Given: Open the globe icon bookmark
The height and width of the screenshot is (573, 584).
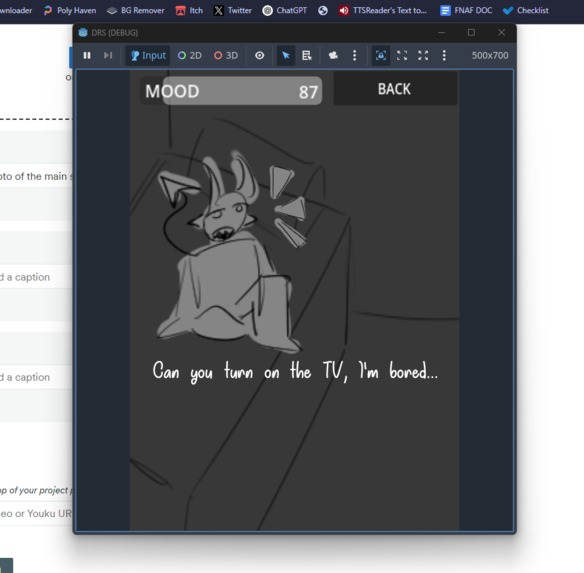Looking at the screenshot, I should coord(323,10).
